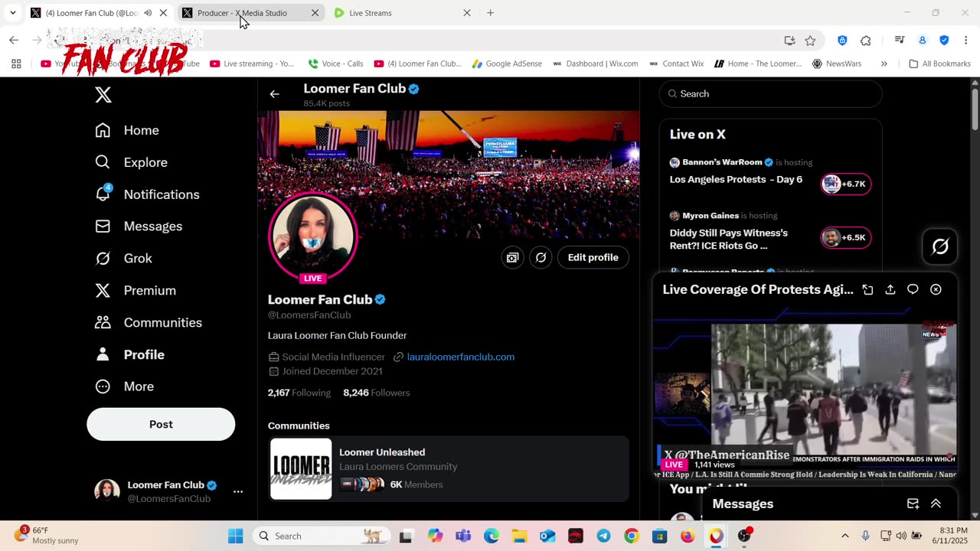Open Chrome three-dot menu
Viewport: 980px width, 551px height.
click(965, 41)
